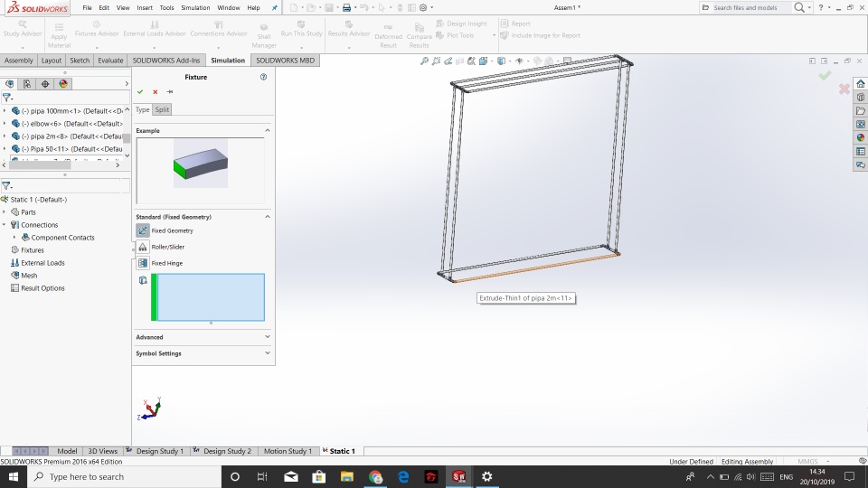Switch to the Assembly ribbon tab
This screenshot has height=488, width=868.
point(19,61)
